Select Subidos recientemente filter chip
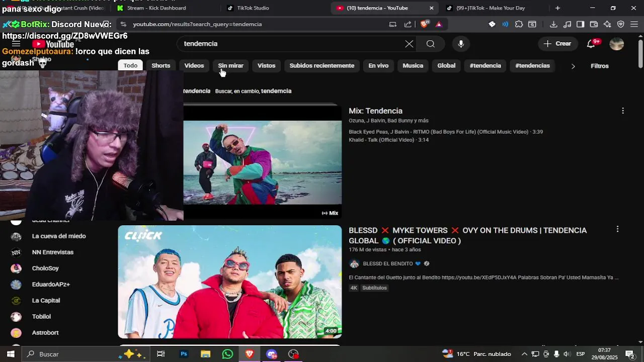 [x=322, y=66]
